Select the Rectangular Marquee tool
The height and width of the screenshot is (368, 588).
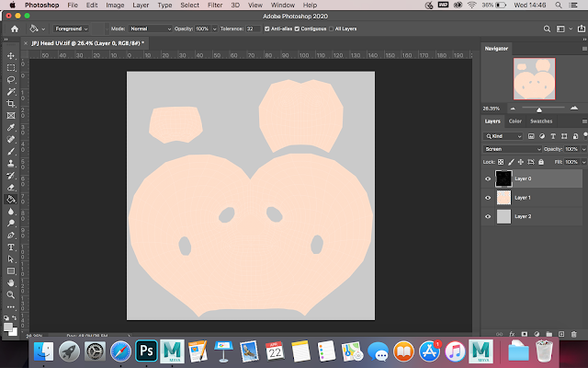tap(11, 68)
